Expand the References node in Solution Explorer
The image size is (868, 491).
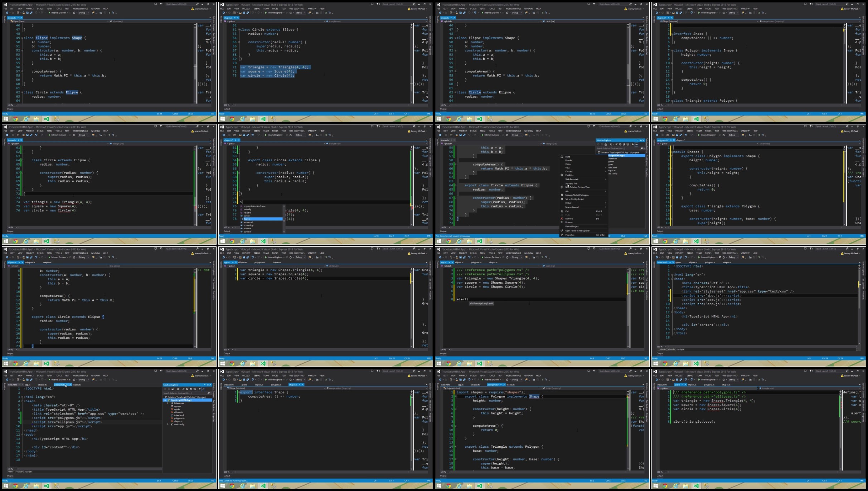point(168,403)
